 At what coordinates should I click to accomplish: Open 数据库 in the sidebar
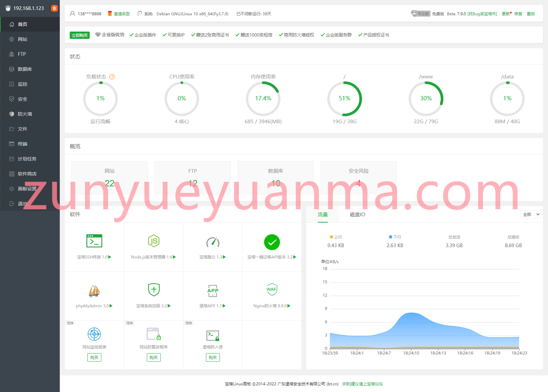click(x=30, y=69)
